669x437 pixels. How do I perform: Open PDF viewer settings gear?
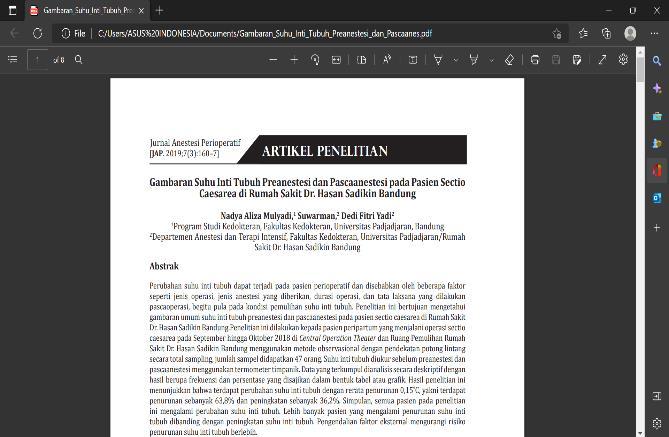[623, 60]
